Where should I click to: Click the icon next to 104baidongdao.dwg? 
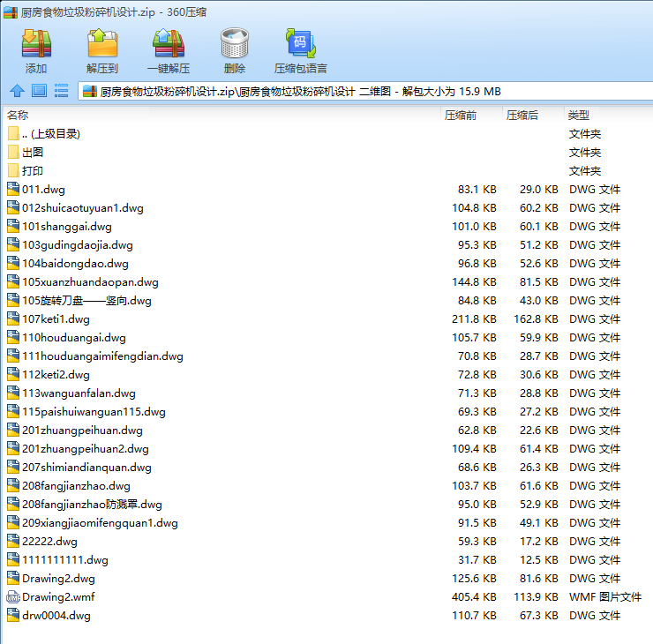click(13, 263)
